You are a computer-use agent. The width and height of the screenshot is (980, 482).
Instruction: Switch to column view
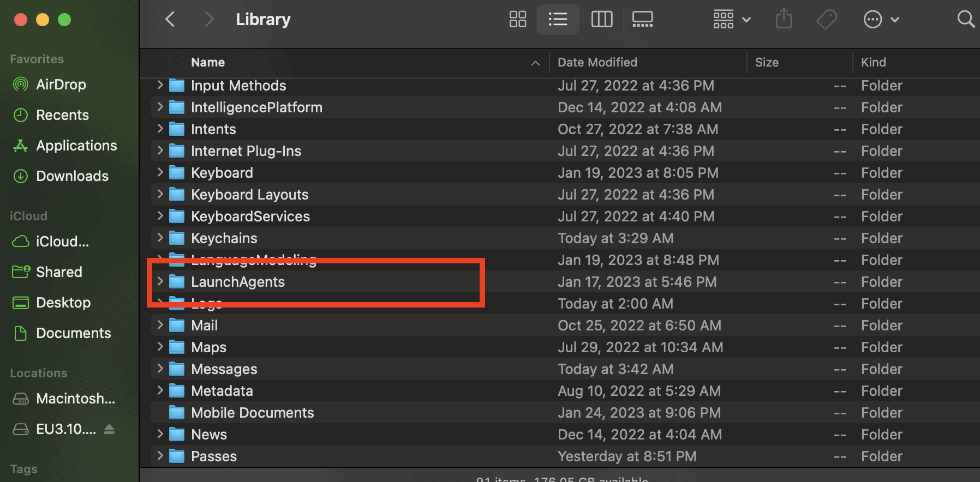click(601, 20)
